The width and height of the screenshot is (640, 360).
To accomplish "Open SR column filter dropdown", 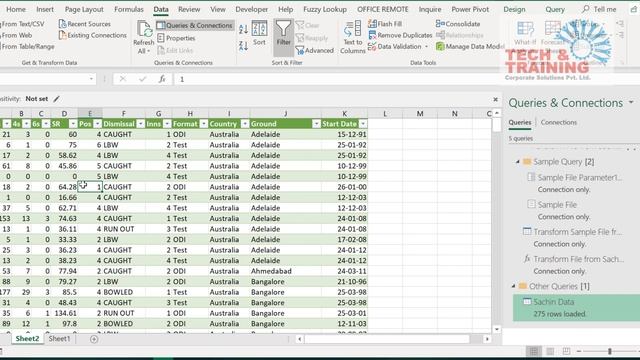I will [x=73, y=124].
